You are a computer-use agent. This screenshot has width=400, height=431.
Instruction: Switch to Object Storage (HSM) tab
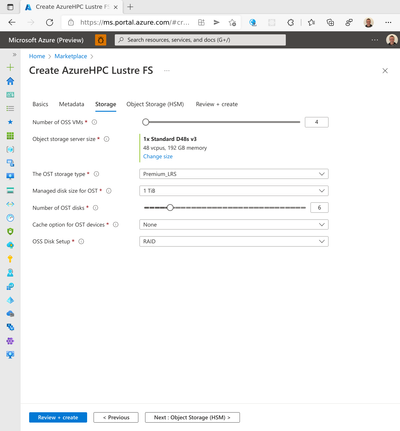tap(155, 104)
